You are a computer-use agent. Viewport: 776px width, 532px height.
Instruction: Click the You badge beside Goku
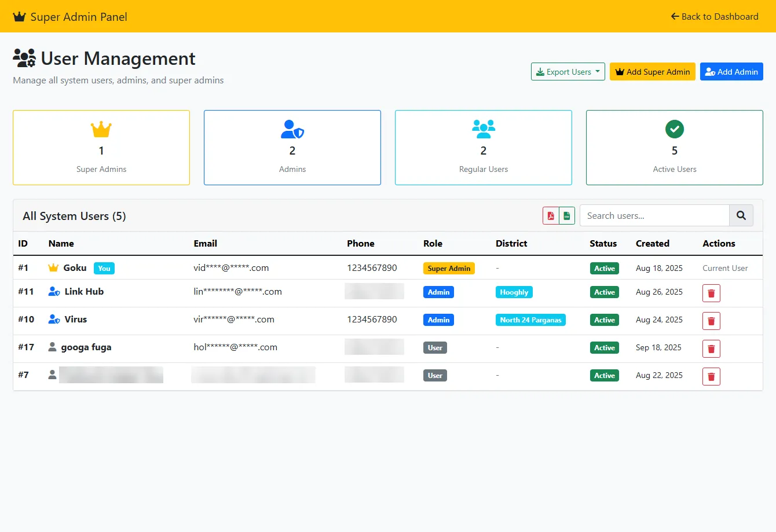(x=104, y=268)
